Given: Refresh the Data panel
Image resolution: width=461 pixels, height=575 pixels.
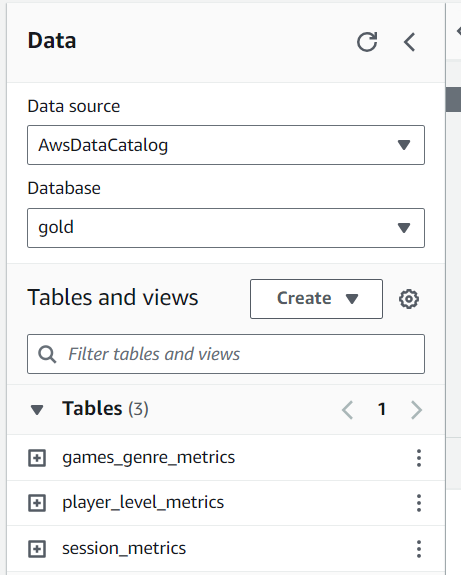Looking at the screenshot, I should coord(367,42).
